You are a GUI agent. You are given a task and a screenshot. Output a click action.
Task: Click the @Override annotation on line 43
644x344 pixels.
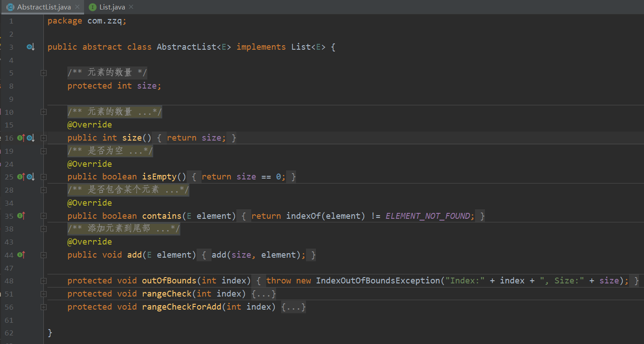[x=89, y=242]
